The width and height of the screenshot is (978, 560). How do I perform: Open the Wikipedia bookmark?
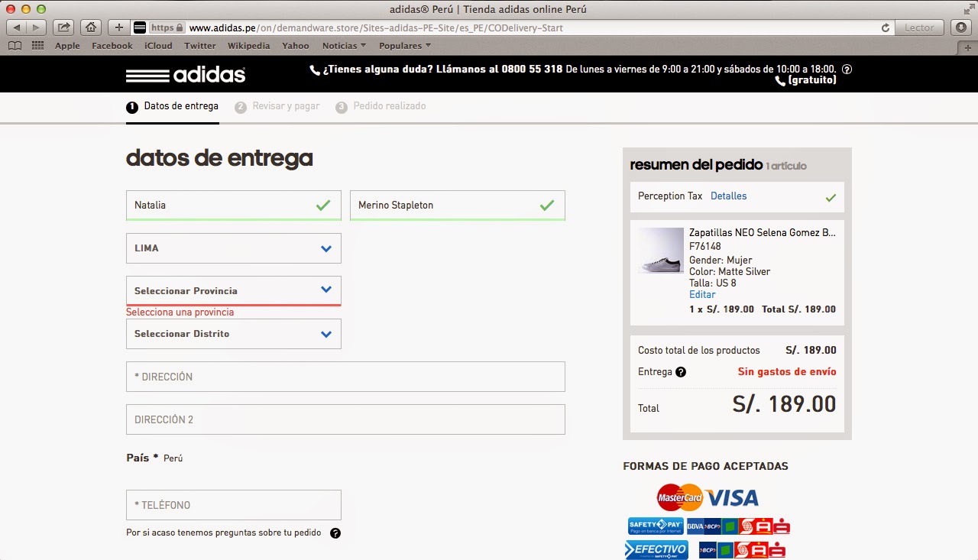pos(248,46)
